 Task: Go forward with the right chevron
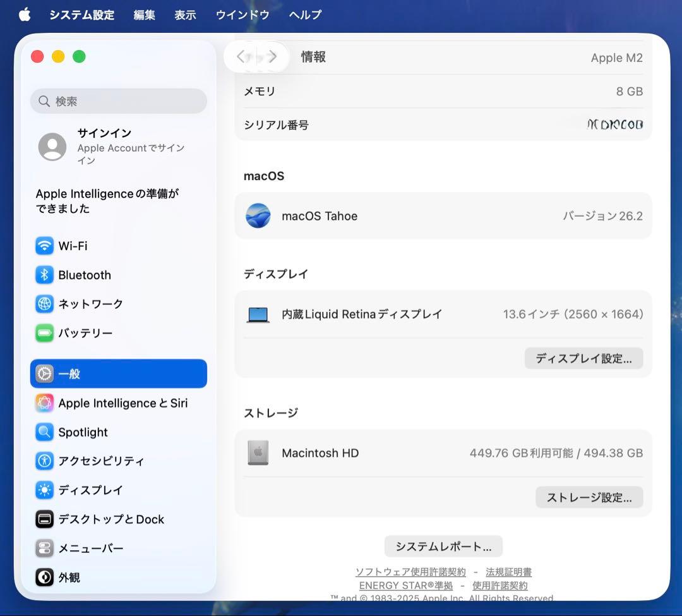tap(273, 56)
